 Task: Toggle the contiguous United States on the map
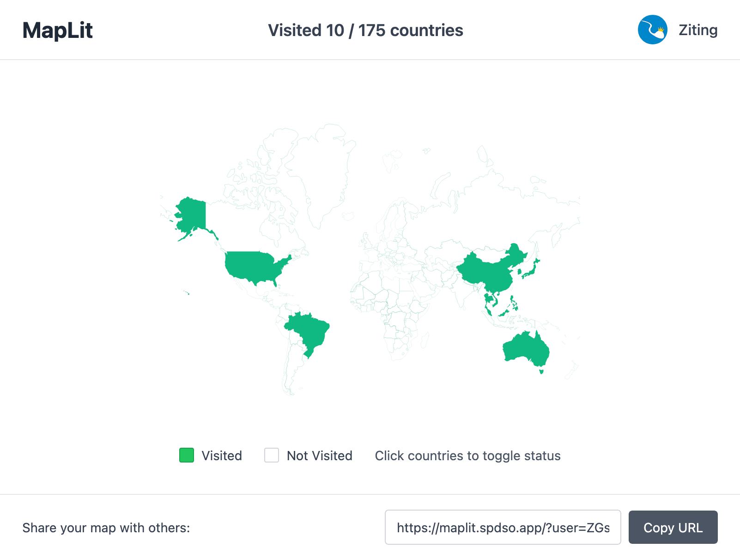click(252, 267)
